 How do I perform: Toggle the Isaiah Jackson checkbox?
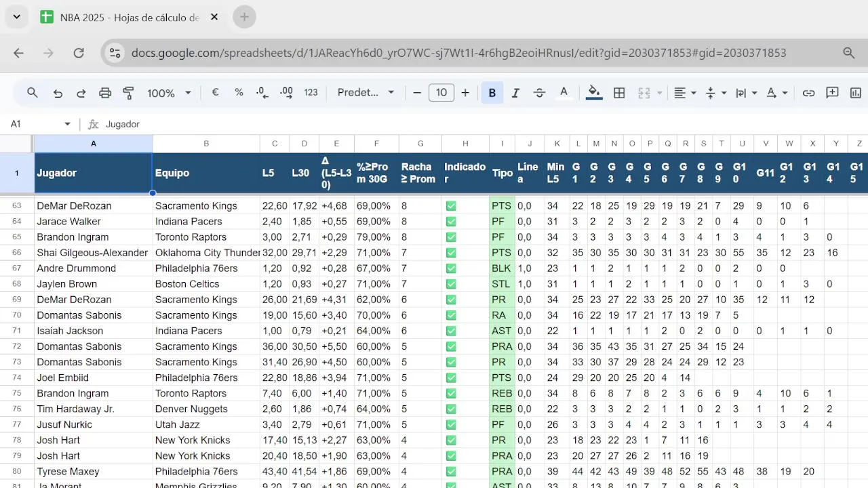point(451,331)
